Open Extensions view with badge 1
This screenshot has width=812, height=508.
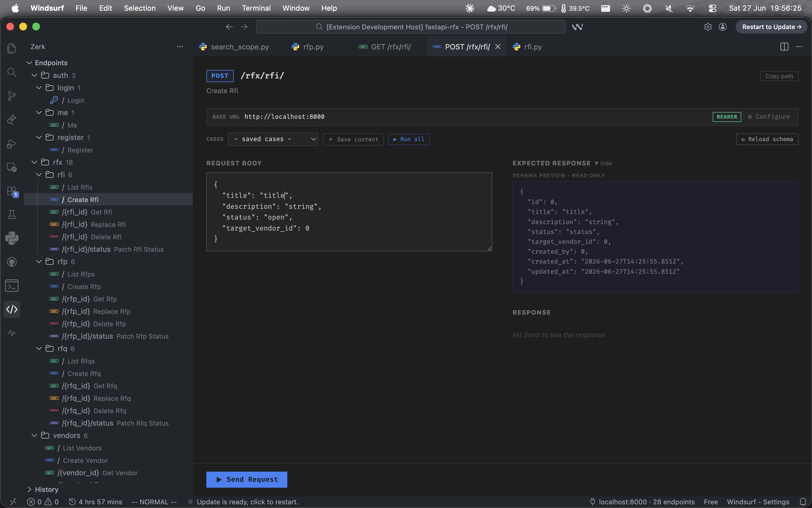12,192
